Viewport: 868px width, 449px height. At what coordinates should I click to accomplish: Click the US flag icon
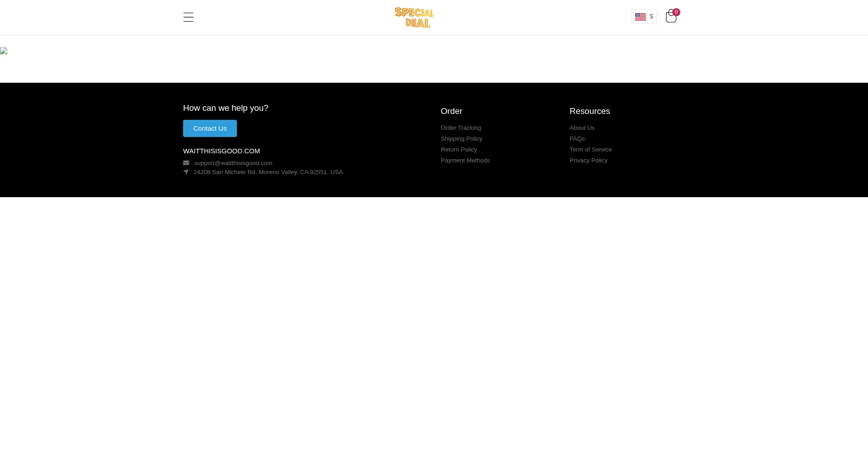tap(641, 16)
